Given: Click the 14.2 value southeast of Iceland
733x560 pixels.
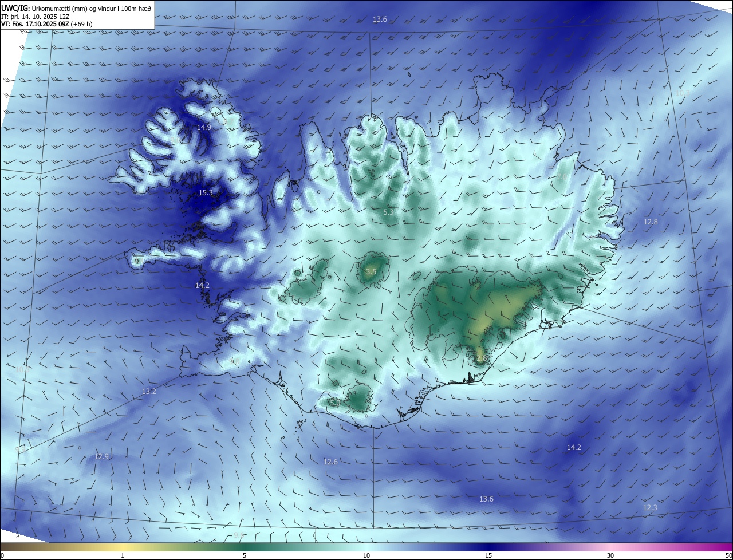Looking at the screenshot, I should click(574, 447).
